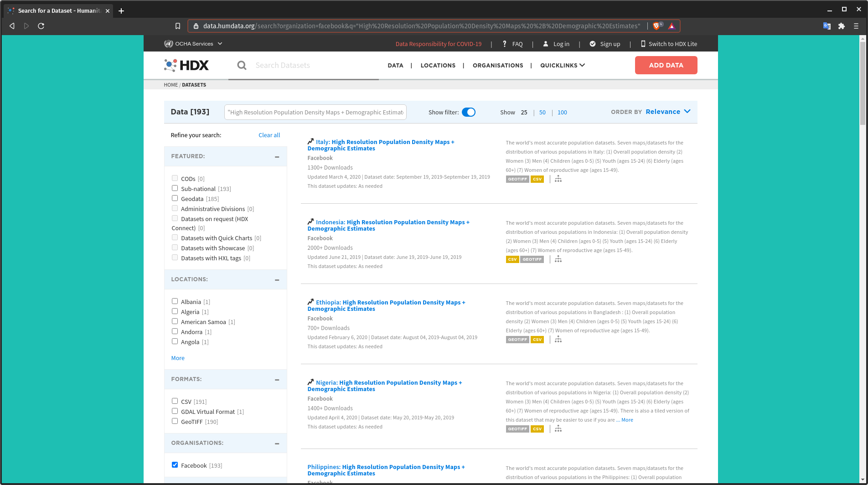Click the search magnifier icon
This screenshot has width=868, height=485.
pyautogui.click(x=242, y=66)
